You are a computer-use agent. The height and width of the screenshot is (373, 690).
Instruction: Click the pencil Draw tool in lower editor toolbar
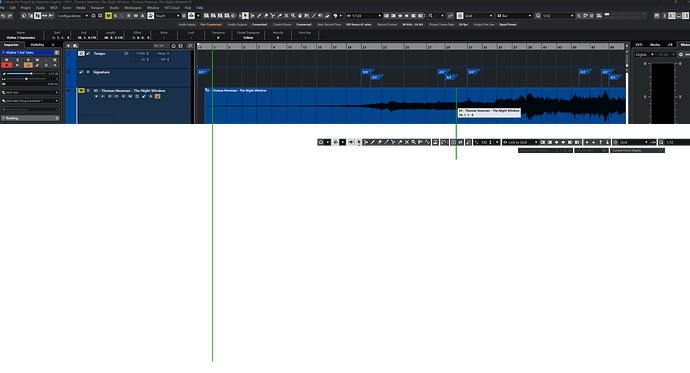tap(373, 142)
